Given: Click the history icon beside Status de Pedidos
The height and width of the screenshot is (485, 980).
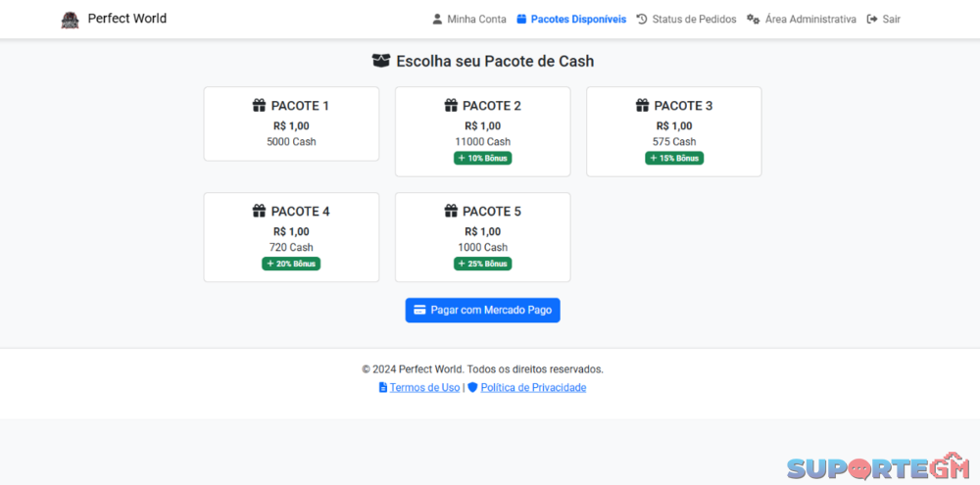Looking at the screenshot, I should 642,20.
